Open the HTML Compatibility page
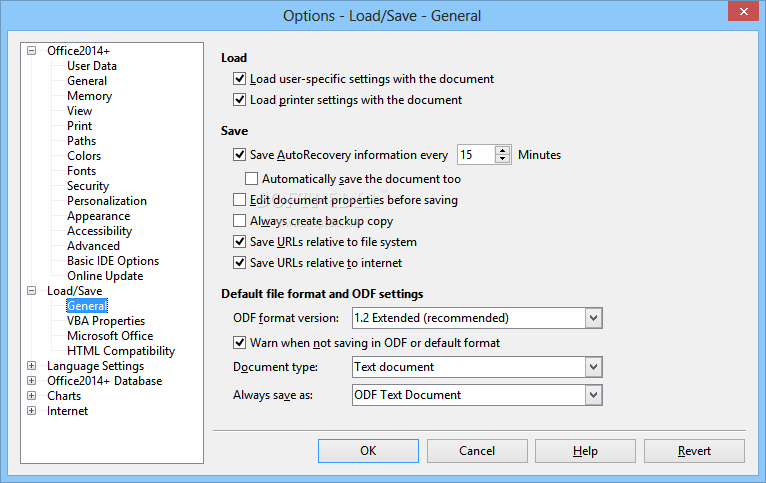Viewport: 766px width, 483px height. pos(121,351)
